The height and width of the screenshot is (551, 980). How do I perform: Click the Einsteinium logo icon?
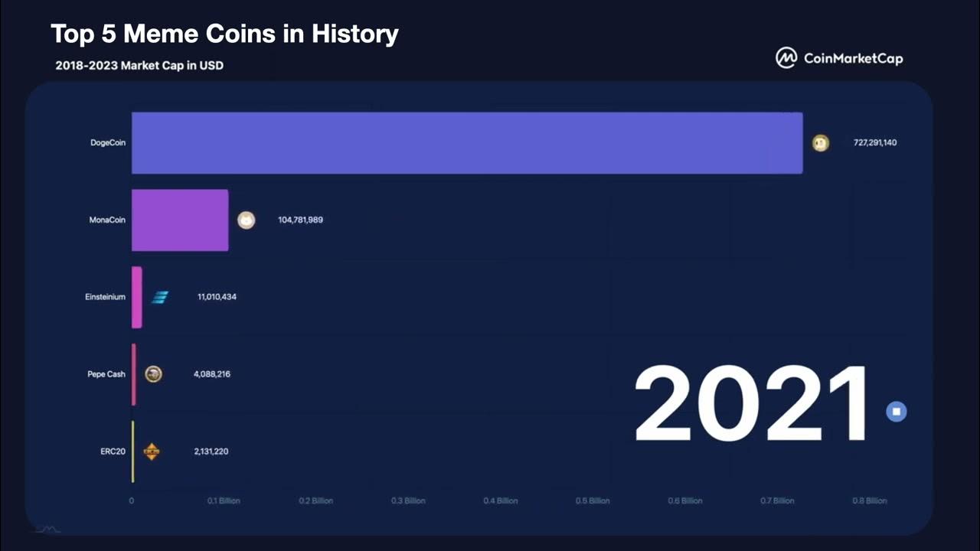pos(159,297)
